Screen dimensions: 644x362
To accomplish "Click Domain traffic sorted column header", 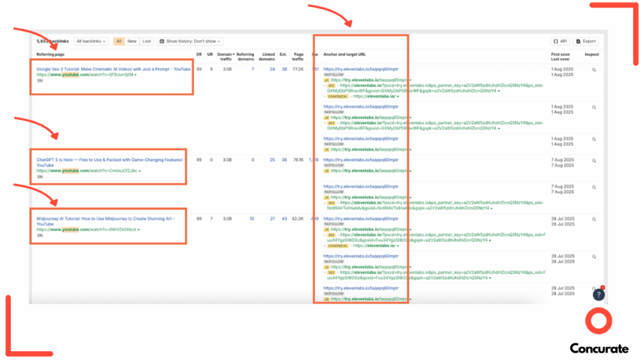I will tap(226, 57).
